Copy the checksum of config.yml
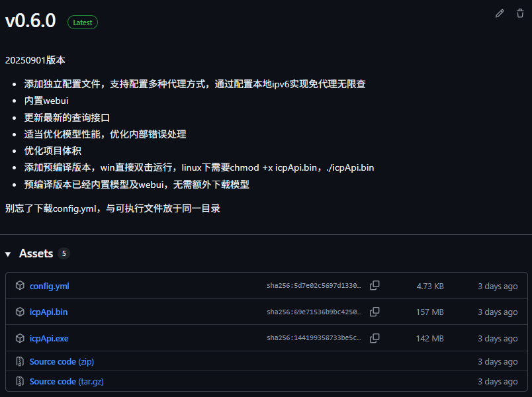532x397 pixels. [x=375, y=285]
